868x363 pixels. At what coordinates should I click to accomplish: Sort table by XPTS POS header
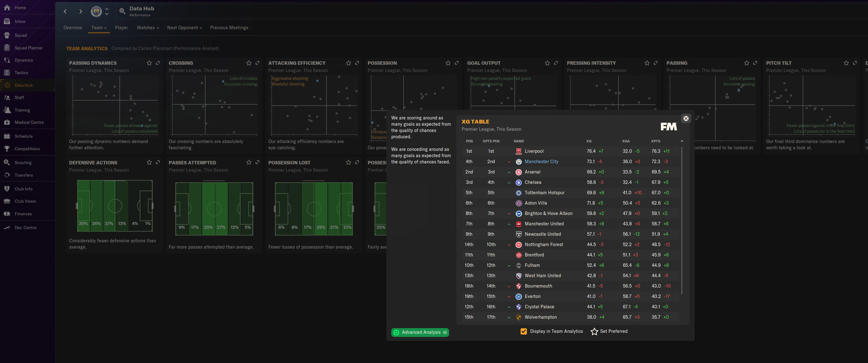pos(491,141)
